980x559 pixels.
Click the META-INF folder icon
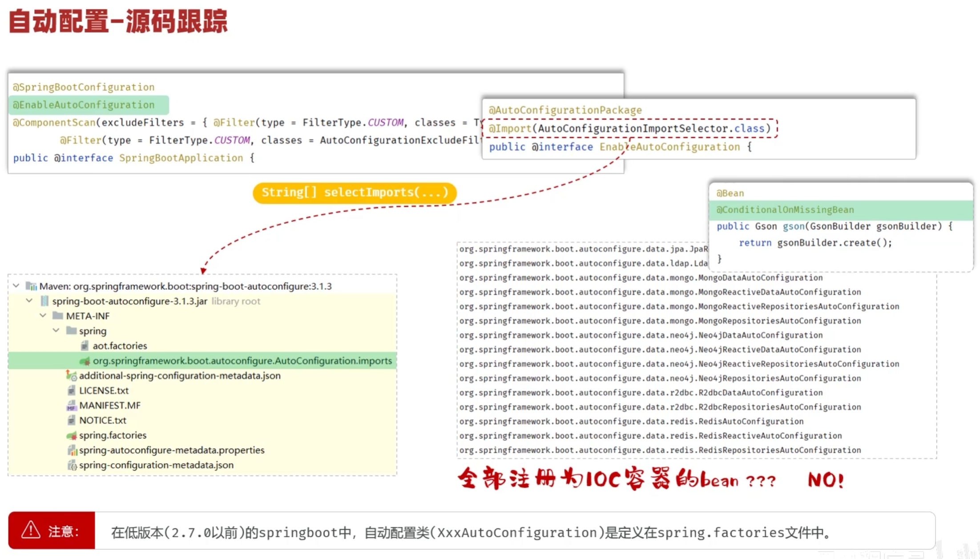pos(58,316)
